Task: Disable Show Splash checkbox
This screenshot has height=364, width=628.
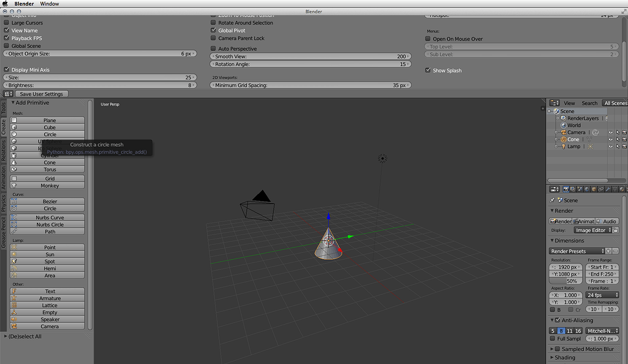Action: (x=428, y=70)
